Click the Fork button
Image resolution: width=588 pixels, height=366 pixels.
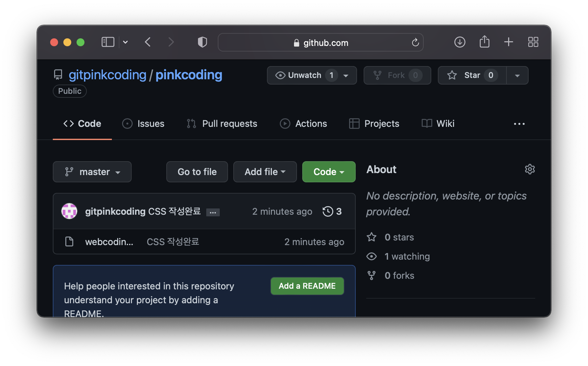(x=397, y=75)
